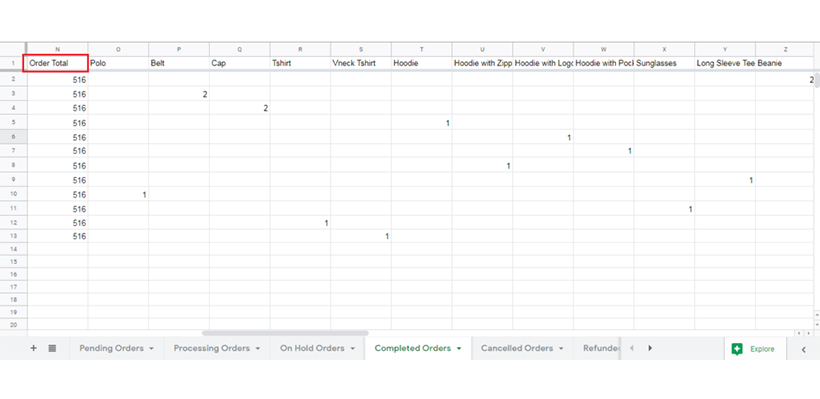Image resolution: width=820 pixels, height=399 pixels.
Task: Click Hoodie with Logo quantity 1 in row 6
Action: 569,138
